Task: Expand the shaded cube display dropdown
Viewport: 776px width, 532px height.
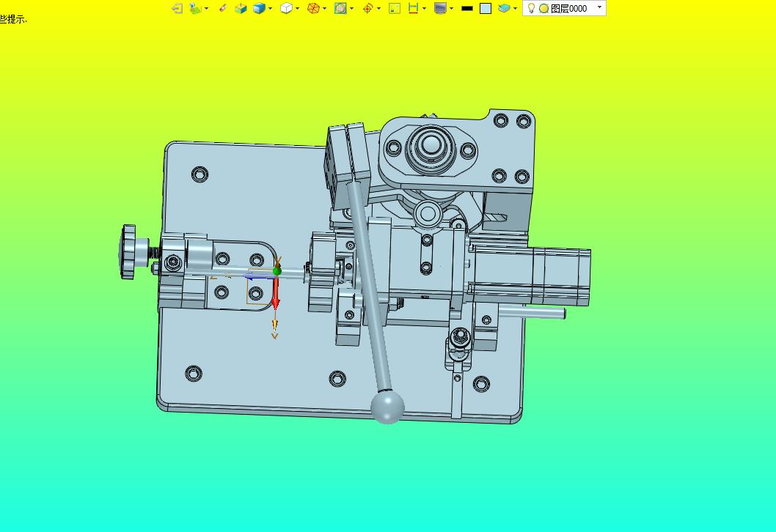Action: (270, 8)
